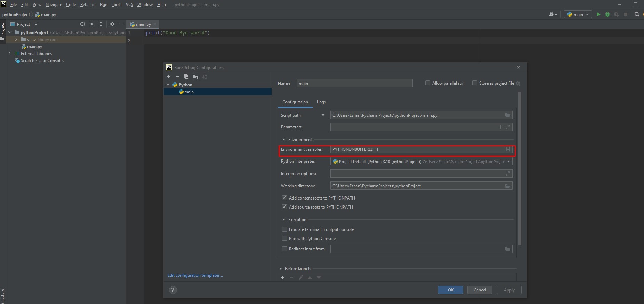Collapse the Environment section
The width and height of the screenshot is (644, 304).
click(284, 140)
